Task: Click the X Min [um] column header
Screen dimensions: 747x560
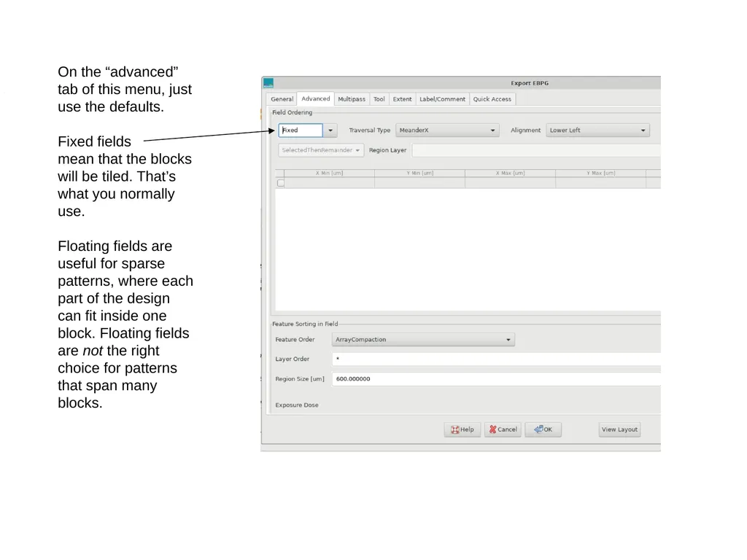Action: (329, 173)
